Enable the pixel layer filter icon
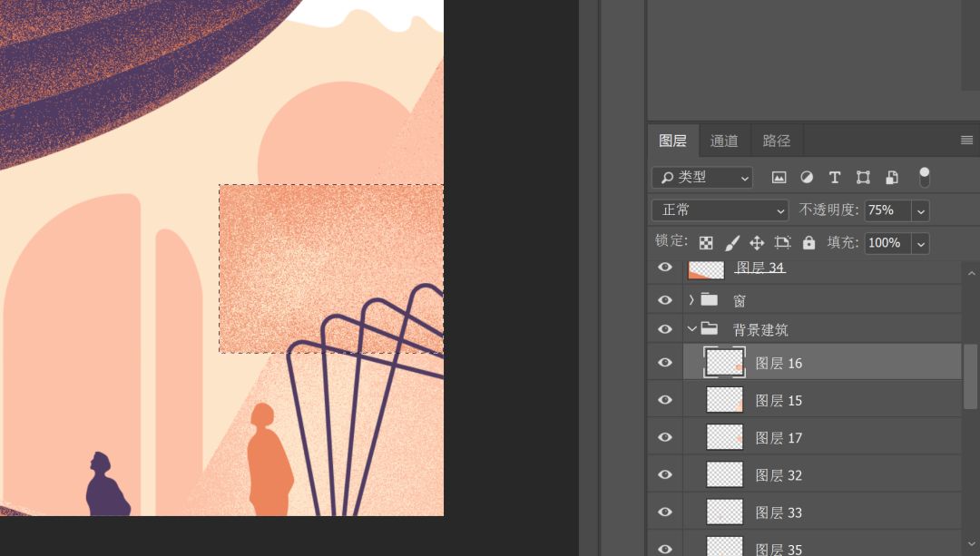980x556 pixels. coord(779,178)
